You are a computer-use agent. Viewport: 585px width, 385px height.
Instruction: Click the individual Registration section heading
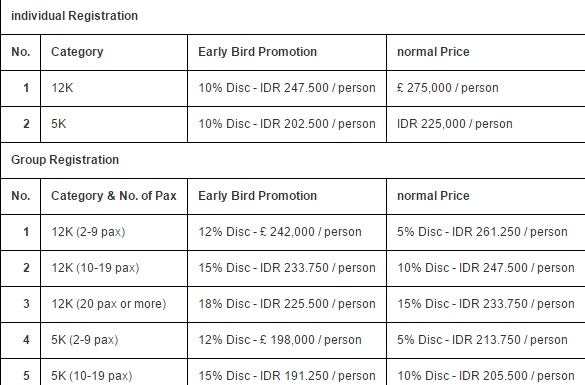(74, 16)
